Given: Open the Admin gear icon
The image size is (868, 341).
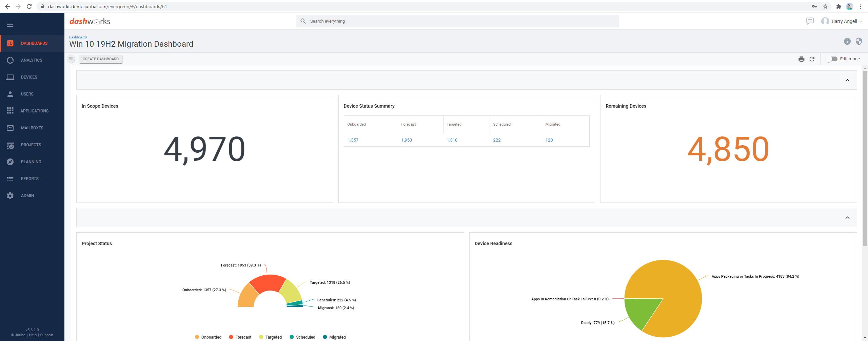Looking at the screenshot, I should click(x=10, y=196).
